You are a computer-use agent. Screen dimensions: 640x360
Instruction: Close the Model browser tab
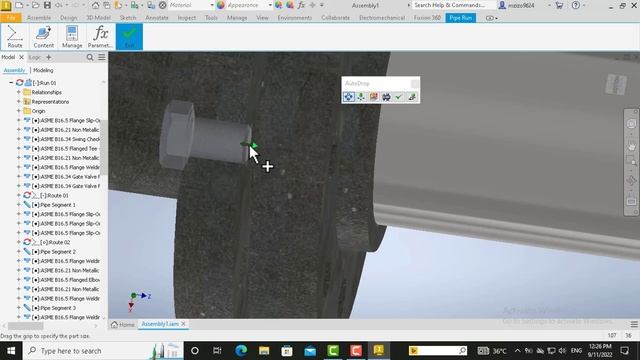[x=22, y=57]
